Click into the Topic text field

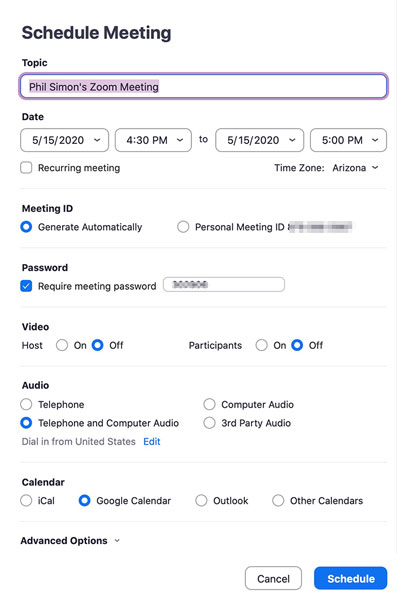tap(204, 86)
